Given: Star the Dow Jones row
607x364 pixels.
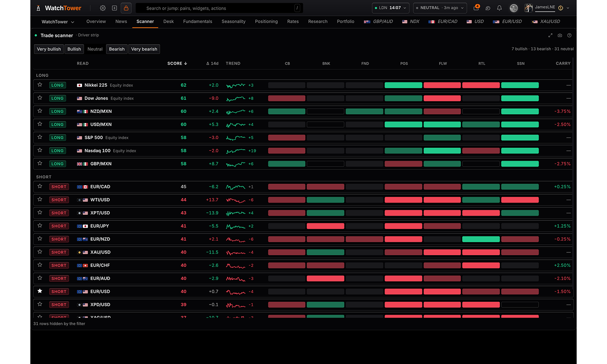Looking at the screenshot, I should click(x=40, y=98).
